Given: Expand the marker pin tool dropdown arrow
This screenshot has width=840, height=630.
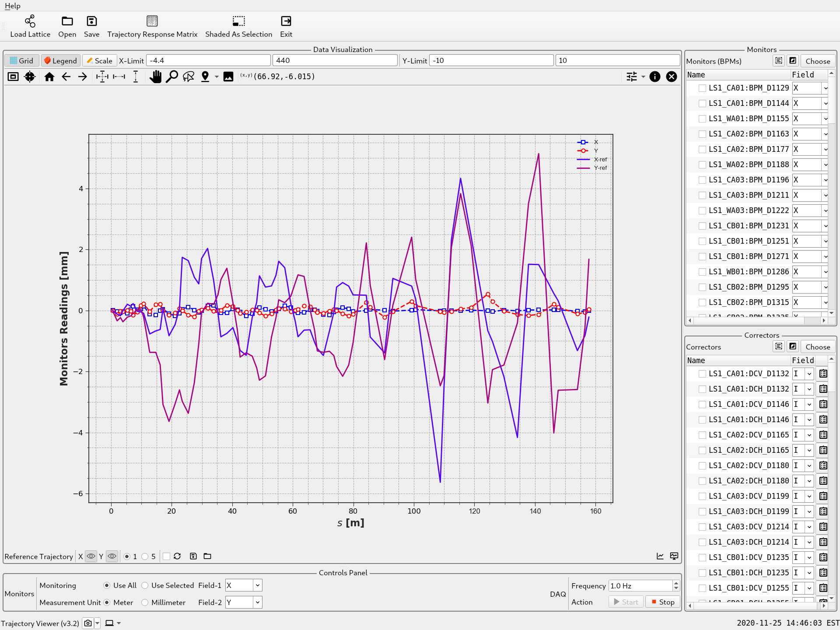Looking at the screenshot, I should tap(217, 77).
